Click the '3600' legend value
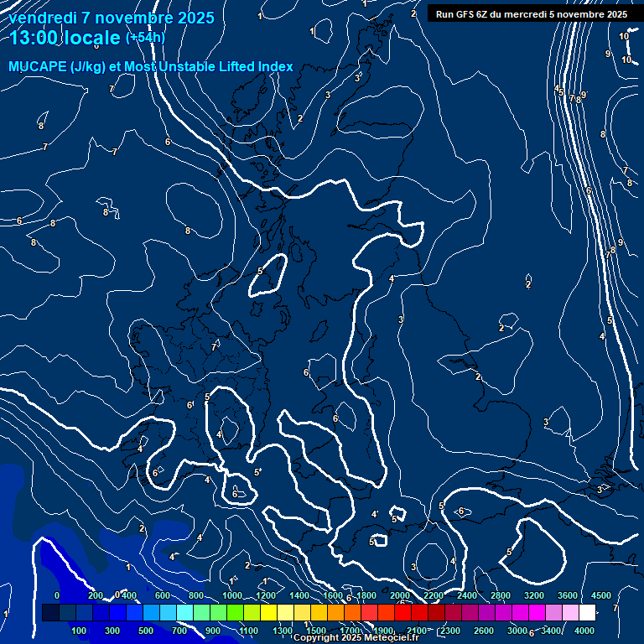 (x=567, y=595)
